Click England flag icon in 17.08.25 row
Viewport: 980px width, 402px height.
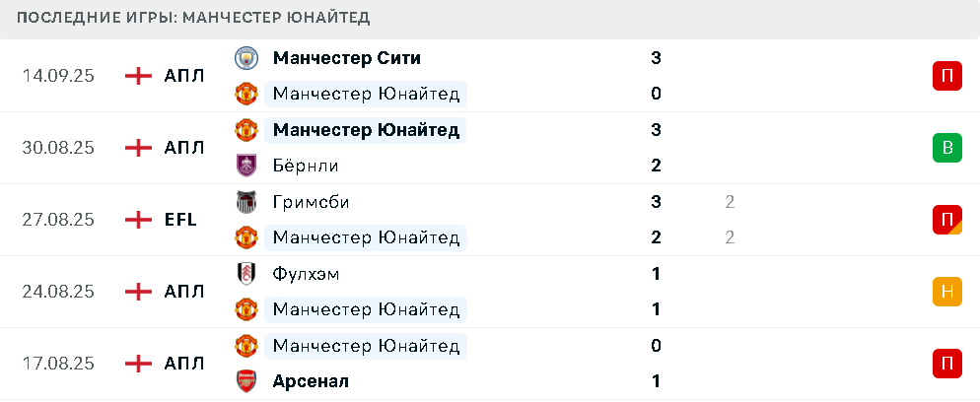tap(139, 364)
